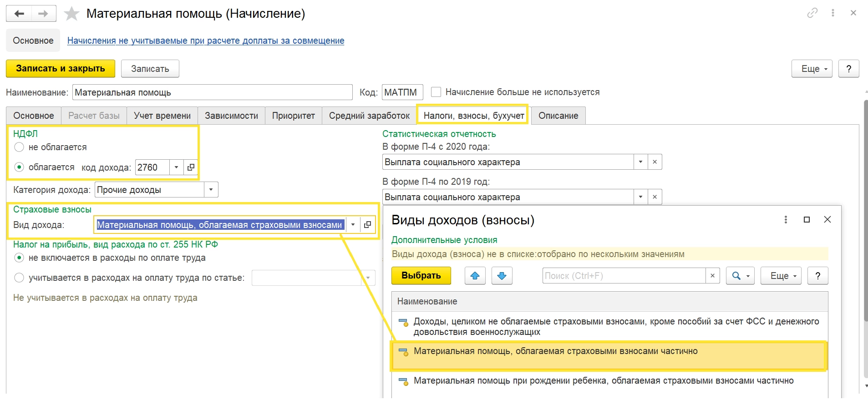Image resolution: width=868 pixels, height=400 pixels.
Task: Select НДФЛ 'не облагается' radio button
Action: click(19, 147)
